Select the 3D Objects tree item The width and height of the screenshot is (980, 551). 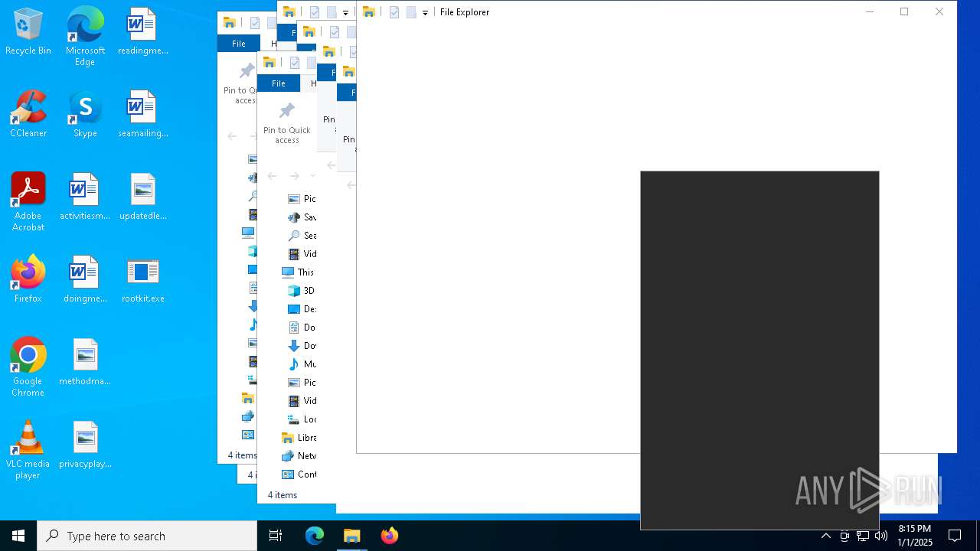302,291
